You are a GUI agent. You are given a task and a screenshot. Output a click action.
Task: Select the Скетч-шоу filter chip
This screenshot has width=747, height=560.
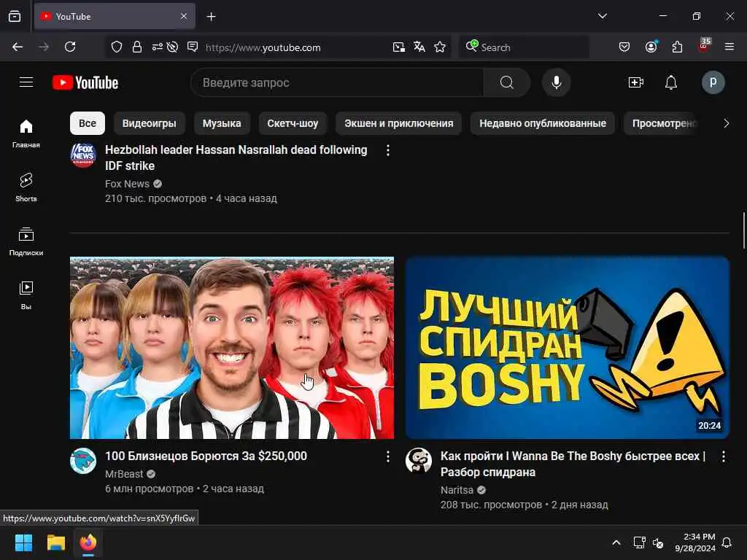click(293, 123)
